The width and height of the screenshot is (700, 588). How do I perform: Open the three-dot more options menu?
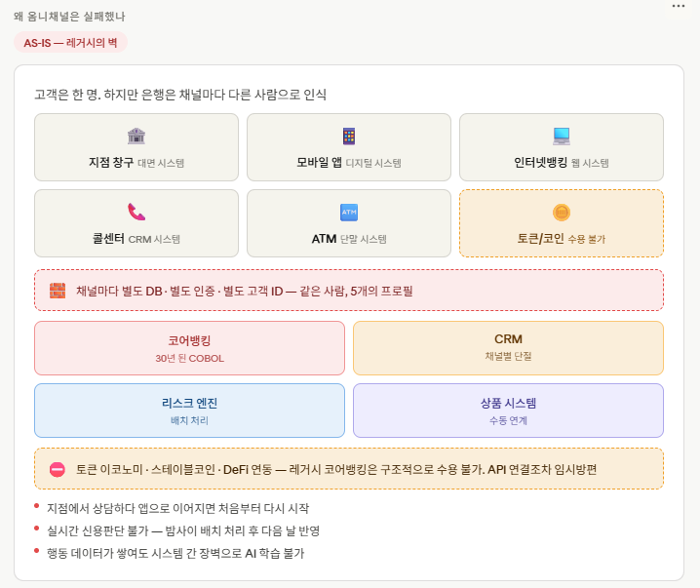(x=679, y=6)
